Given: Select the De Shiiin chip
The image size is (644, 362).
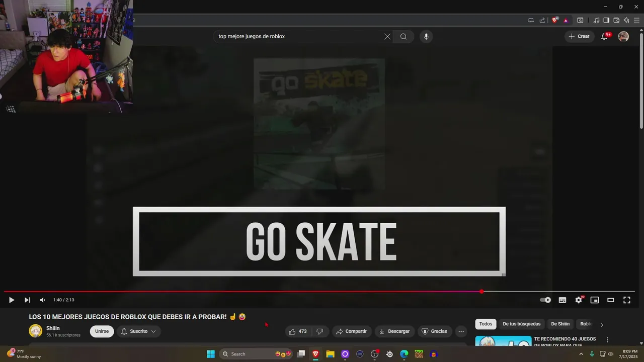Looking at the screenshot, I should [560, 324].
